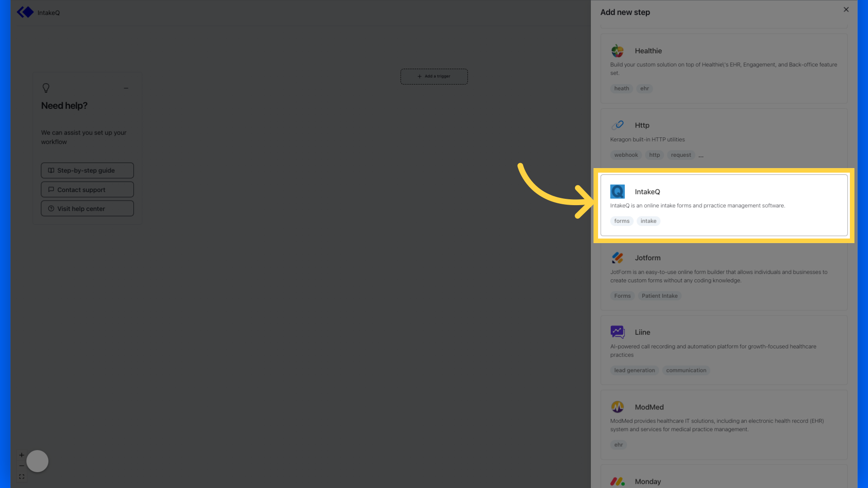
Task: Choose the Healthie title
Action: tap(648, 51)
